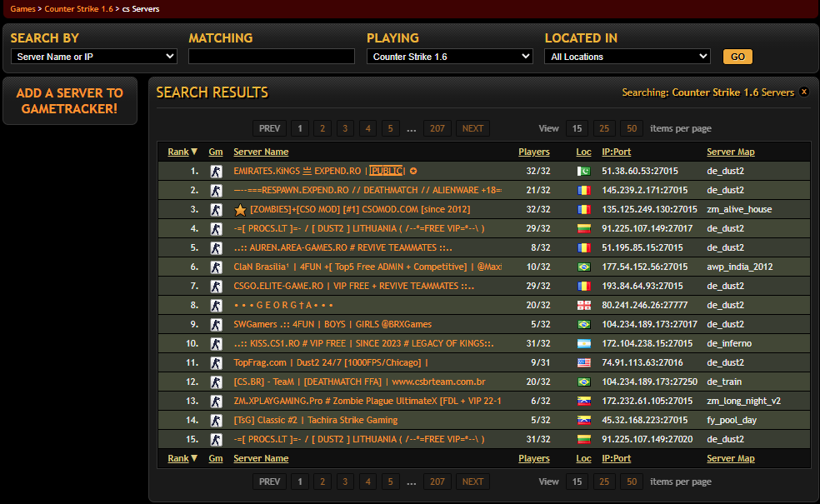Show 25 items per page at top
This screenshot has height=504, width=820.
[604, 128]
